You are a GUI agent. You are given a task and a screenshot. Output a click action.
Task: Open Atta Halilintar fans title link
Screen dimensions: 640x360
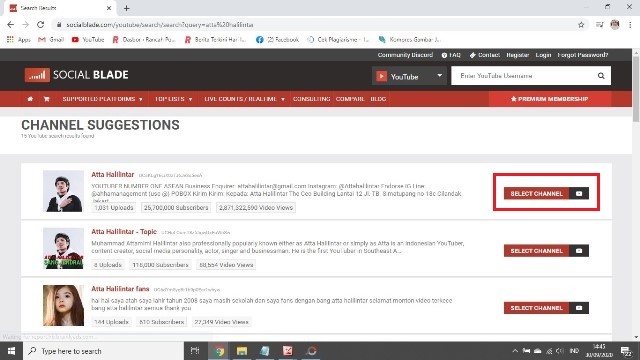(120, 289)
